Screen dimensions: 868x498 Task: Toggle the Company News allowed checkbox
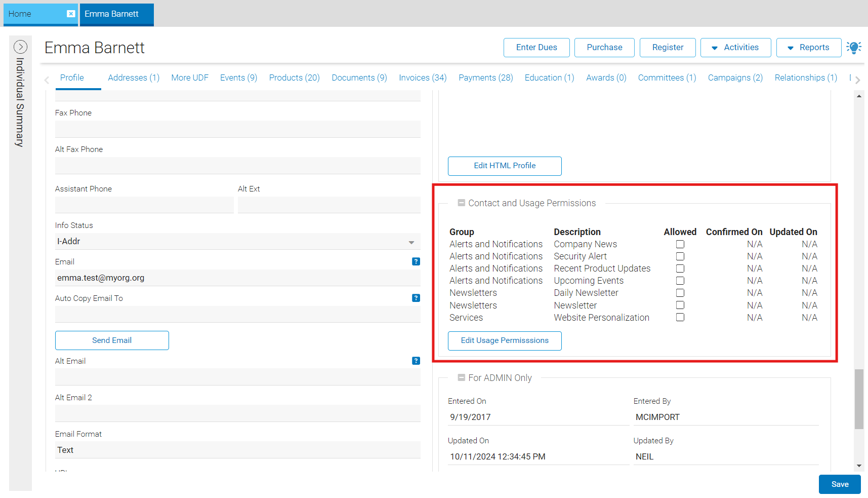pyautogui.click(x=680, y=244)
